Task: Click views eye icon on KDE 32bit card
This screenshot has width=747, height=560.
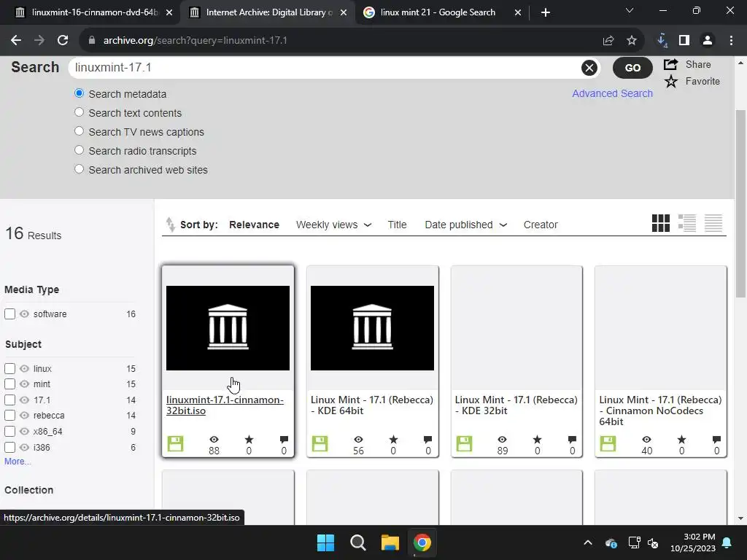Action: (x=502, y=440)
